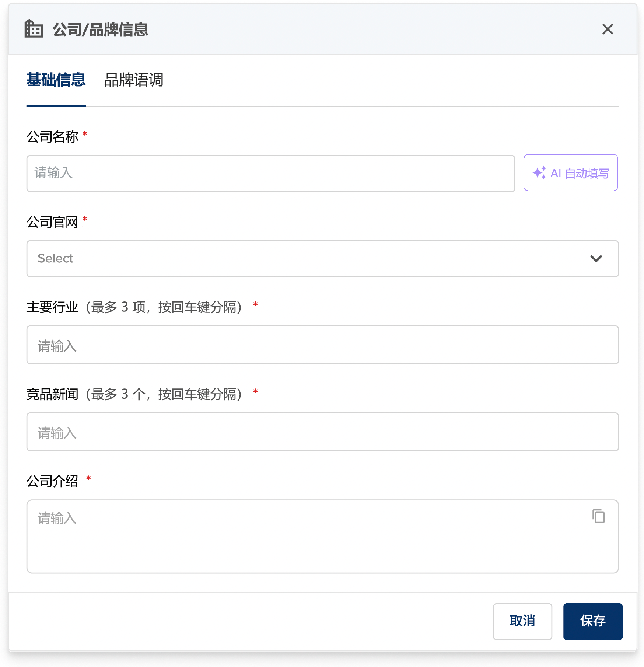Viewport: 644px width, 667px height.
Task: Click into the 公司介绍 text area
Action: 322,537
